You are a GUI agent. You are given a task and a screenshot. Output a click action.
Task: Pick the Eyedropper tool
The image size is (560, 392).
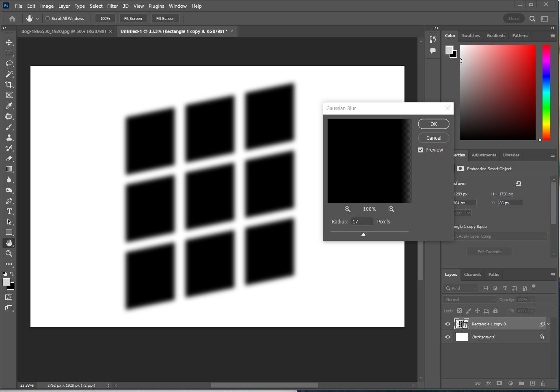pyautogui.click(x=9, y=106)
